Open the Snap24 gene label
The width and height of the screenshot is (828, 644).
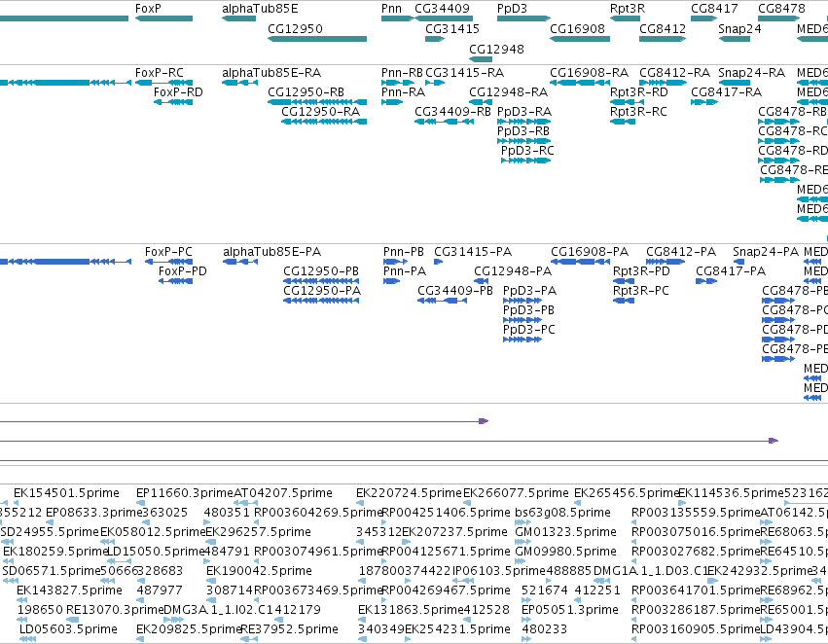(739, 29)
